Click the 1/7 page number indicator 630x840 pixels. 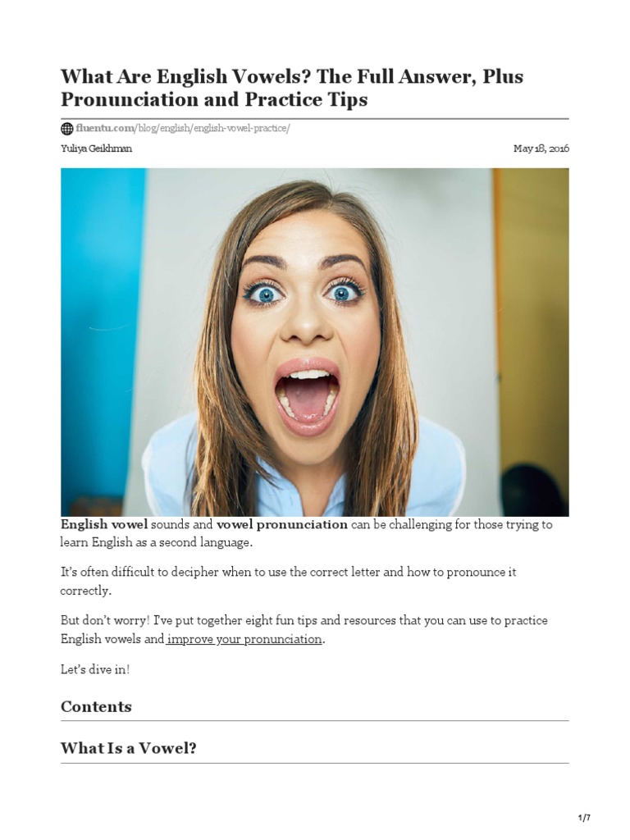[x=584, y=818]
